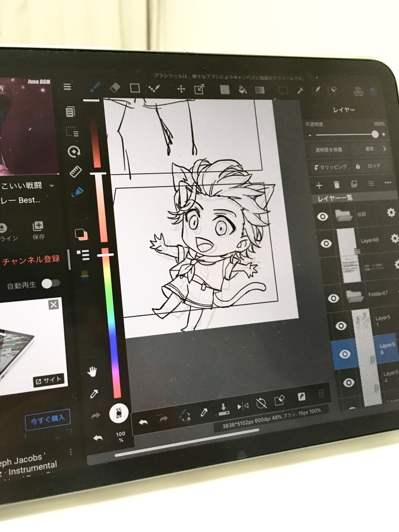The height and width of the screenshot is (532, 399).
Task: Hide Layer51 with its eye icon
Action: (341, 326)
